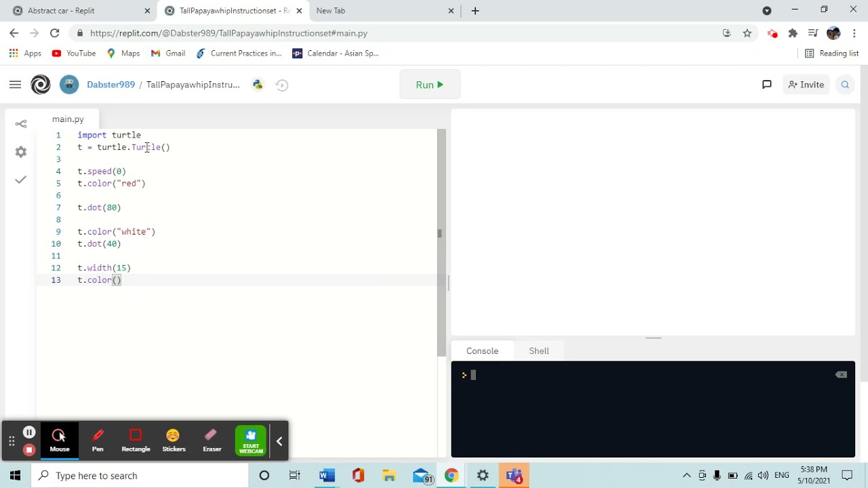The height and width of the screenshot is (488, 868).
Task: Click the TallPapayawhipInstru... repl name
Action: pos(193,85)
